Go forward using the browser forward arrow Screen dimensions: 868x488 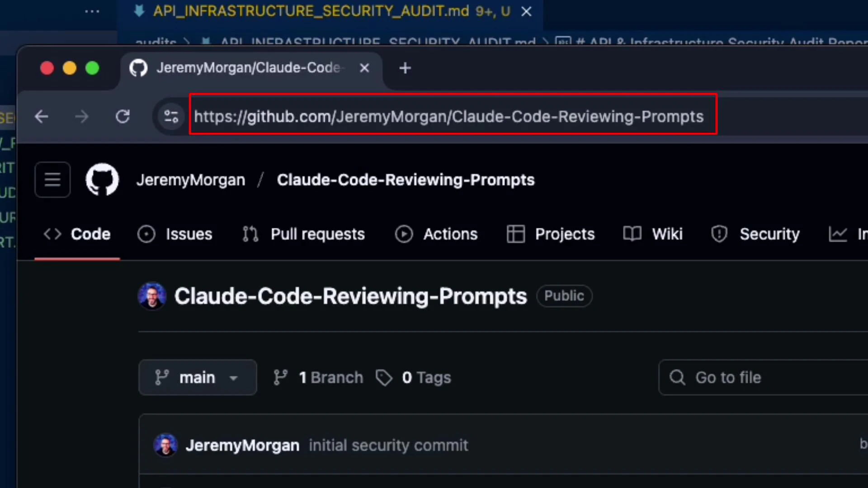tap(82, 117)
